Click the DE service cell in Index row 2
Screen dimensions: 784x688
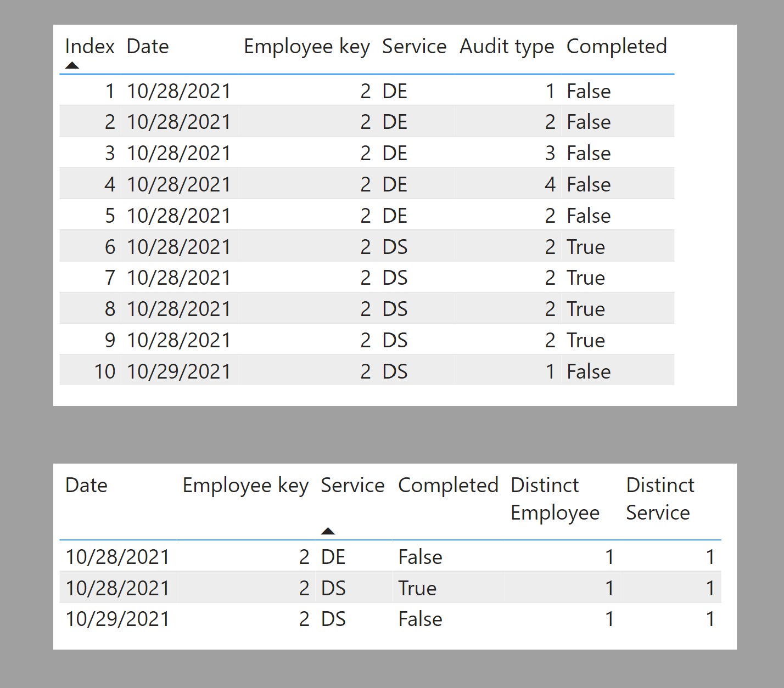tap(395, 122)
